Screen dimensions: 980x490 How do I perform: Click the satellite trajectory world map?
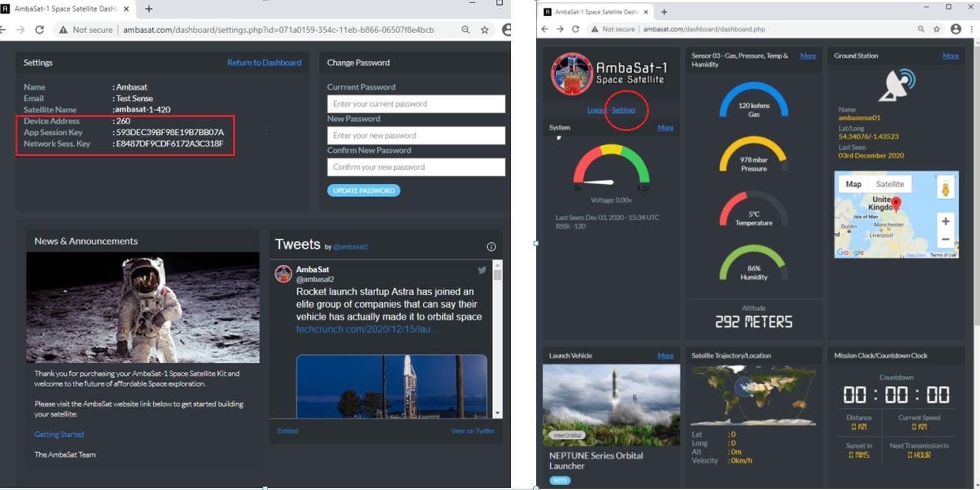pyautogui.click(x=753, y=394)
